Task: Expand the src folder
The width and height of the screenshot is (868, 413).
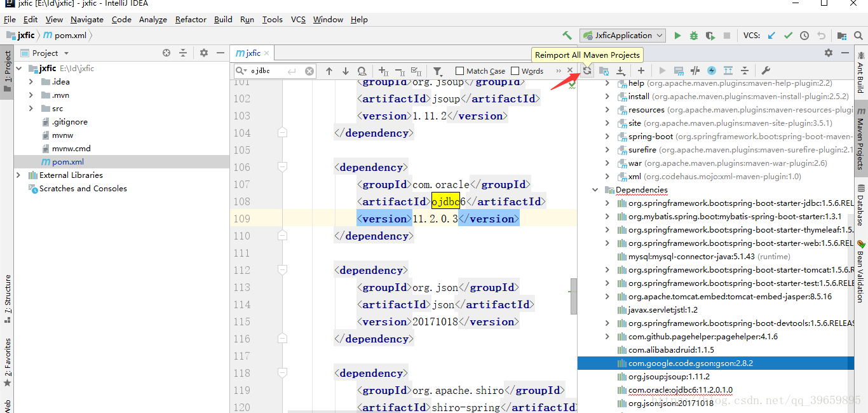Action: coord(31,108)
